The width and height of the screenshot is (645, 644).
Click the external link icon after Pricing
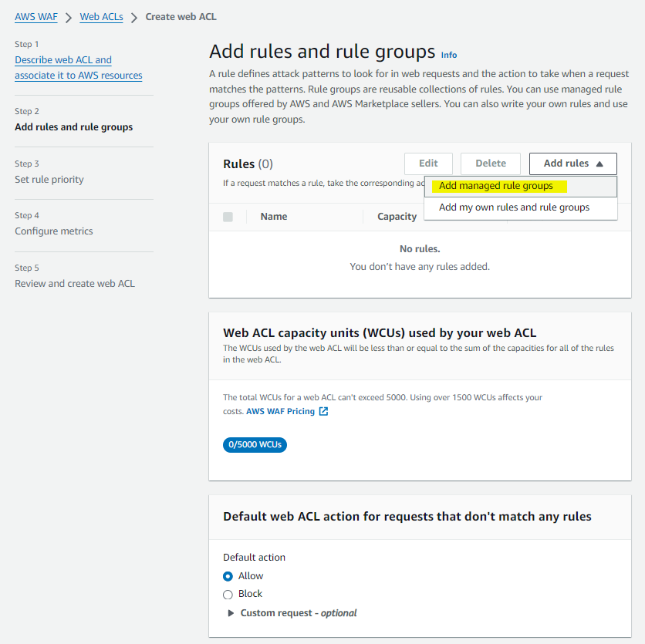324,411
